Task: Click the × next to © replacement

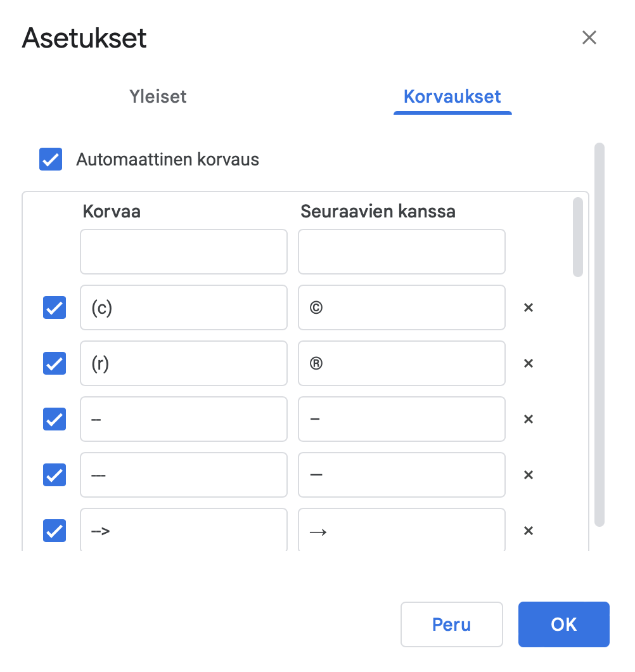Action: [529, 307]
